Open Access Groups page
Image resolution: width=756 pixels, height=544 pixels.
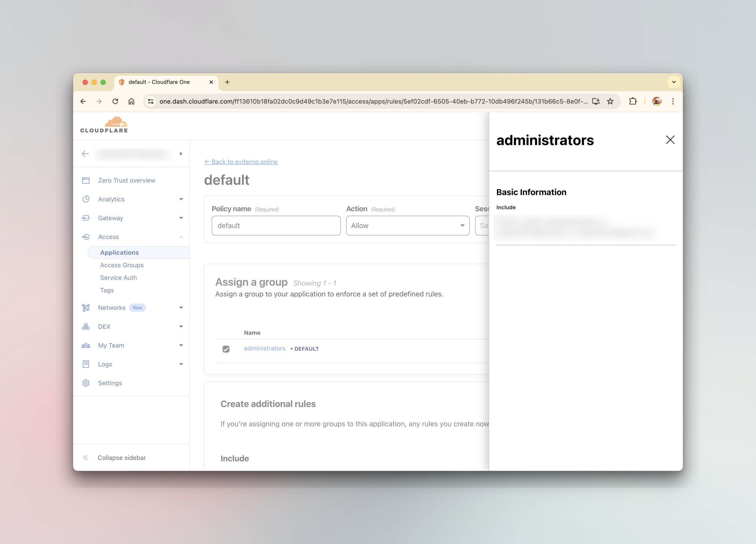(122, 265)
